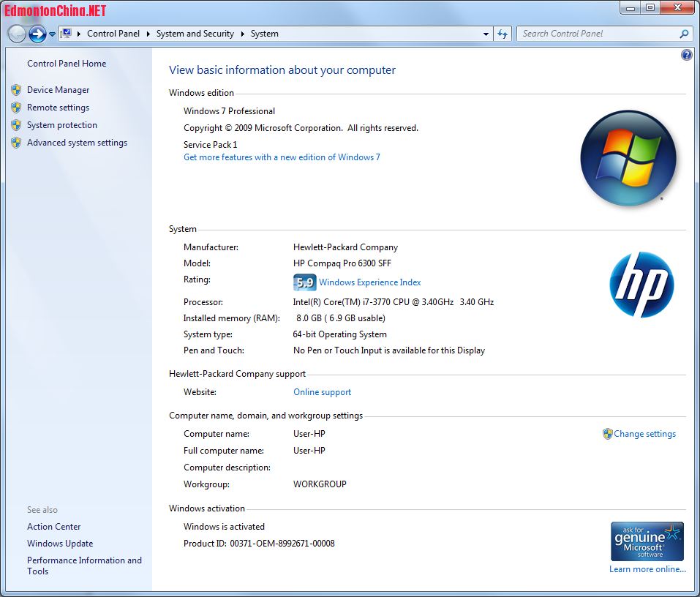
Task: Open Advanced system settings
Action: pos(77,143)
